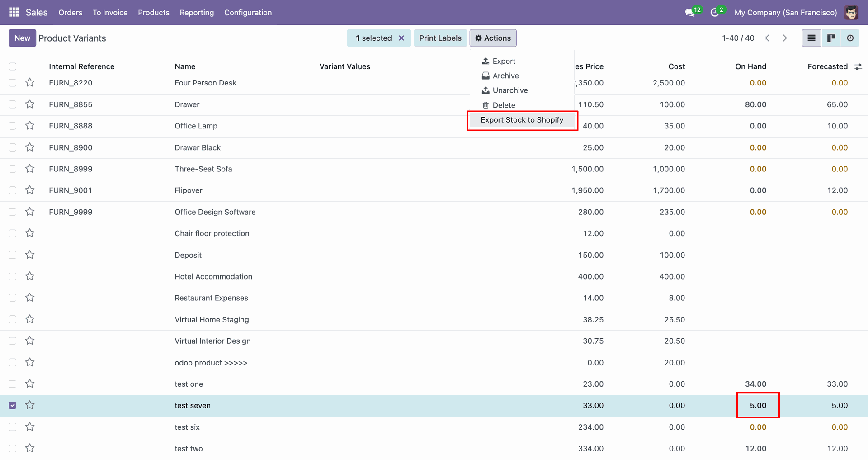Select the Deposit row checkbox
This screenshot has width=868, height=460.
(13, 255)
